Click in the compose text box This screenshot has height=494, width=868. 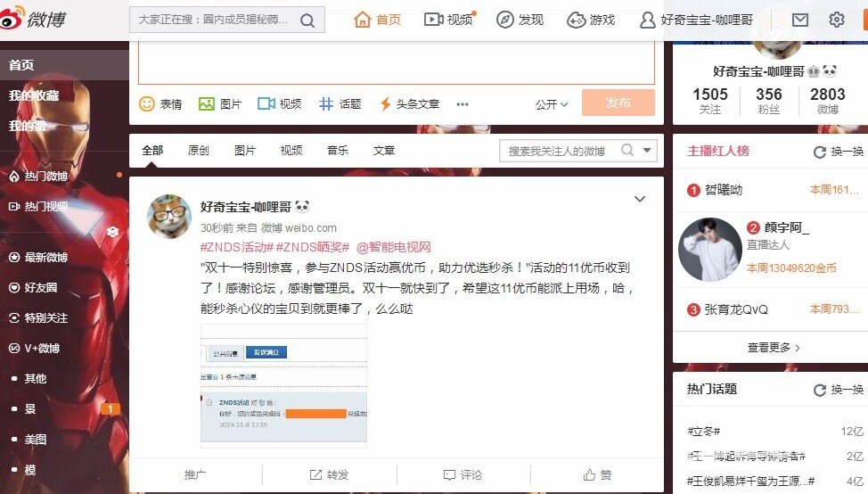(397, 62)
